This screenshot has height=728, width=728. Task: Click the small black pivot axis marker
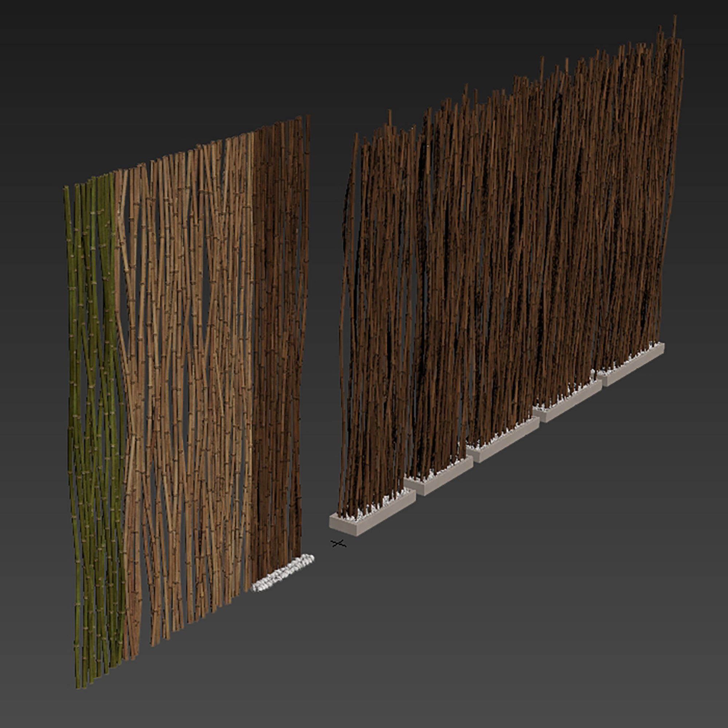pos(339,543)
